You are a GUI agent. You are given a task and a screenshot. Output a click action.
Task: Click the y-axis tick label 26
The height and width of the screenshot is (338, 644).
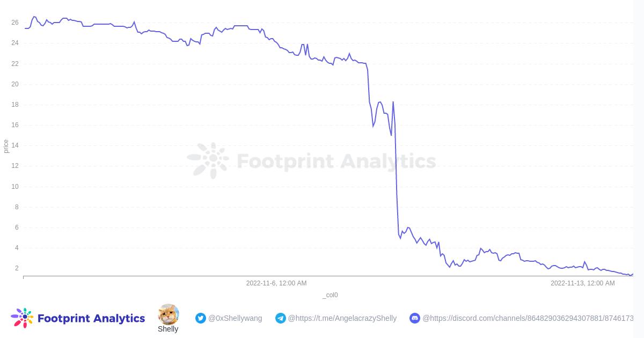point(15,23)
